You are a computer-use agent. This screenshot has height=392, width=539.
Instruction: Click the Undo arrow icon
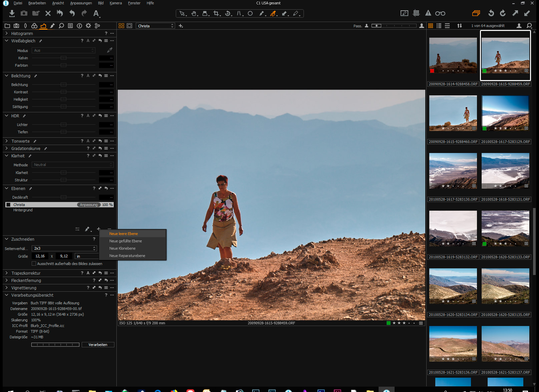[72, 13]
